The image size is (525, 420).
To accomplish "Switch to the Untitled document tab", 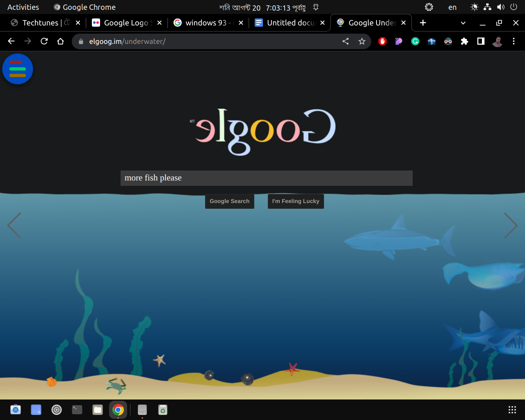I will 289,23.
